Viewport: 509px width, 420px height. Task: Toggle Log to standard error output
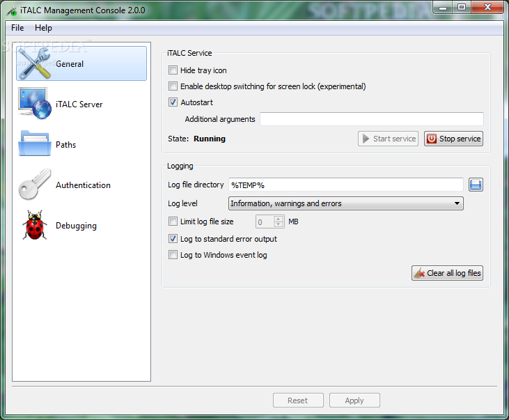pos(173,239)
